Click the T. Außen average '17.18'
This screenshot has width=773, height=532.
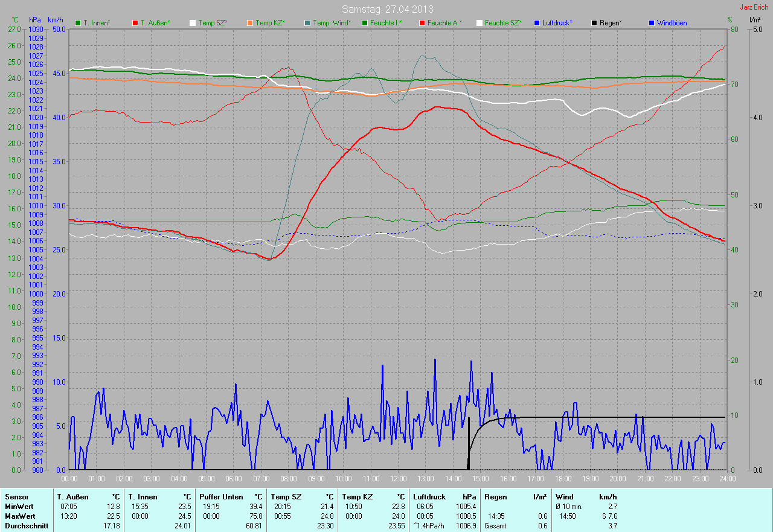coord(111,525)
